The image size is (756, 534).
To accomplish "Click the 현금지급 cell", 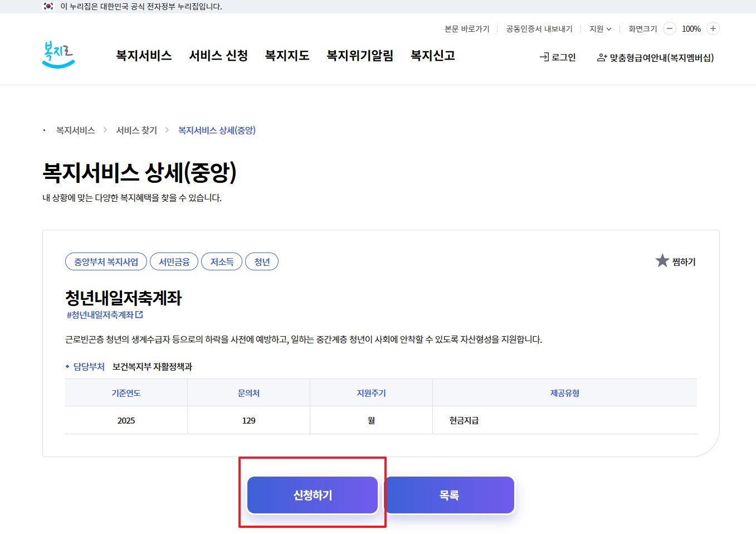I will (564, 420).
